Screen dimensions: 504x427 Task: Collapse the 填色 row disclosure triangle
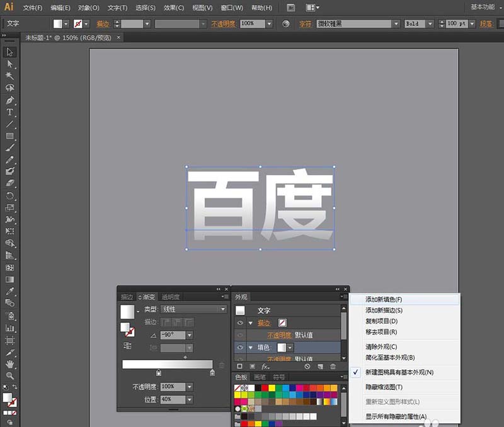click(x=251, y=347)
